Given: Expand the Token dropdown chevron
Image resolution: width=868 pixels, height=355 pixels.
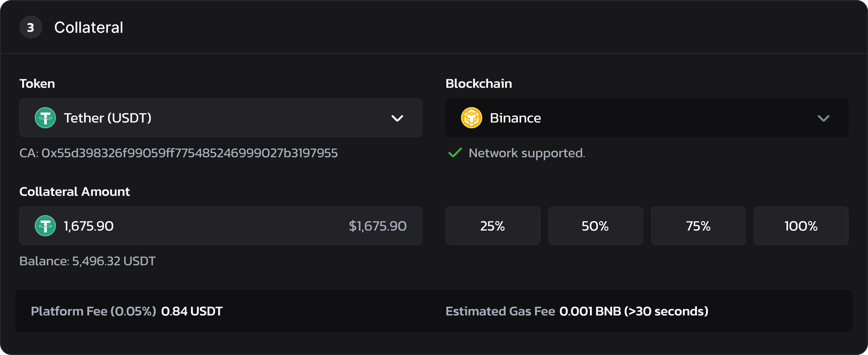Looking at the screenshot, I should (x=397, y=118).
